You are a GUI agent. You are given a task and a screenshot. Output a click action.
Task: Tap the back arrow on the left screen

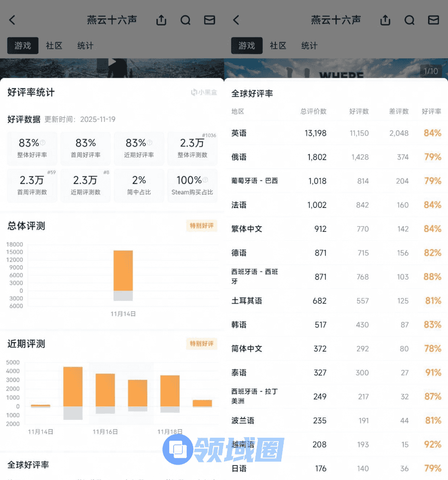(x=12, y=20)
